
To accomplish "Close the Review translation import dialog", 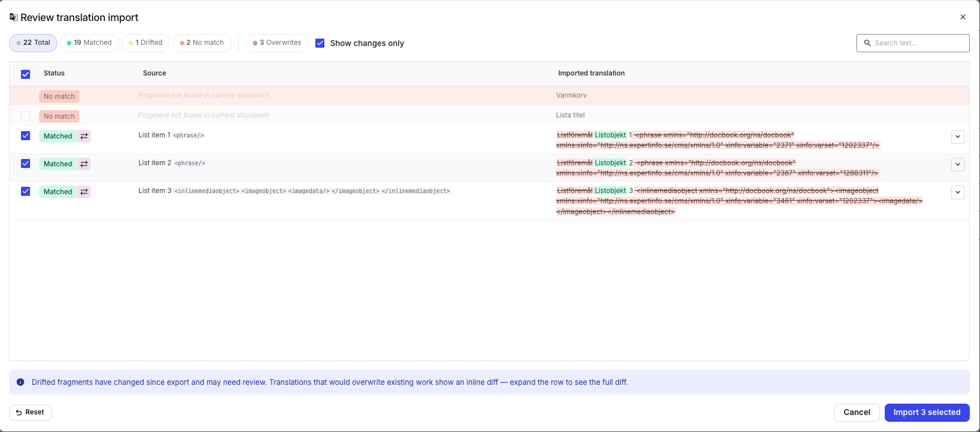I will pos(963,17).
